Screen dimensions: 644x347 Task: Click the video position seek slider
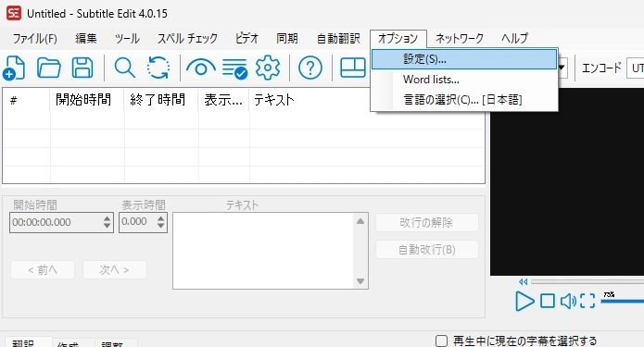tap(587, 282)
